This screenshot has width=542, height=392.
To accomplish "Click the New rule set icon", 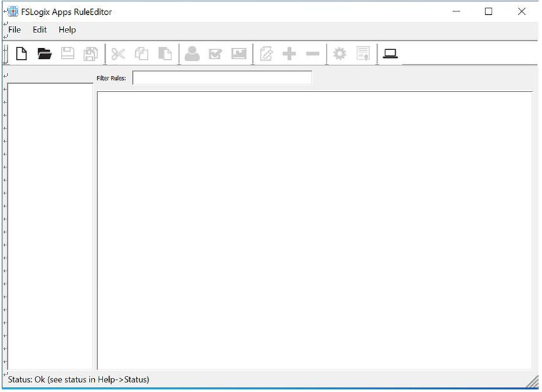I will (x=21, y=54).
